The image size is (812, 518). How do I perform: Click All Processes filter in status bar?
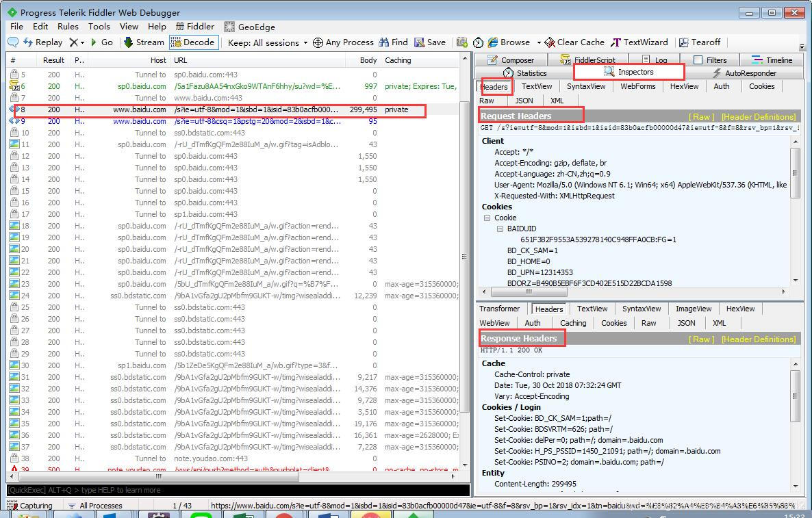coord(95,506)
